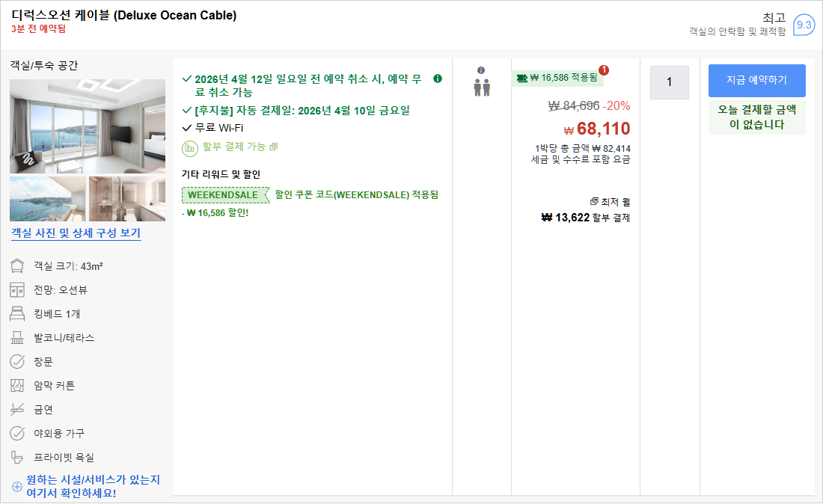Click the ocean view window icon
This screenshot has height=504, width=823.
(17, 290)
